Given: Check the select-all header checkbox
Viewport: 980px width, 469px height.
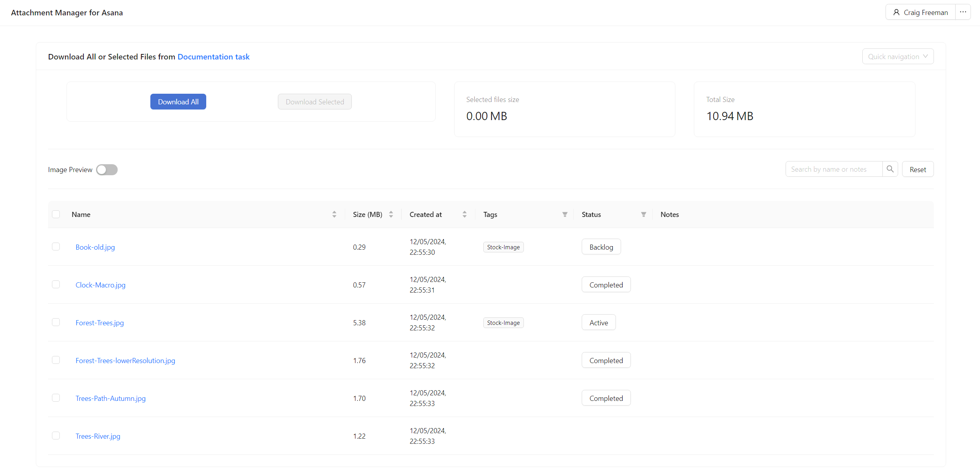Looking at the screenshot, I should pyautogui.click(x=56, y=214).
